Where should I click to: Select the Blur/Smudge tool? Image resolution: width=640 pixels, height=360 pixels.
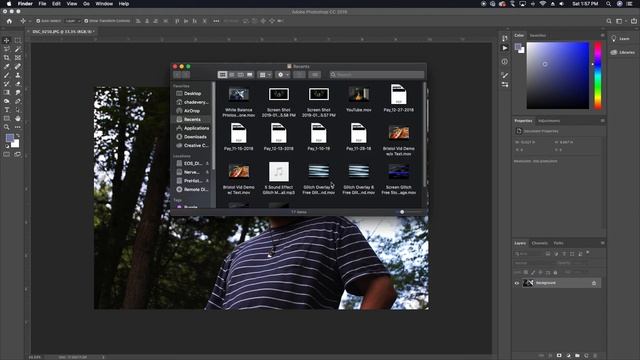click(x=18, y=92)
